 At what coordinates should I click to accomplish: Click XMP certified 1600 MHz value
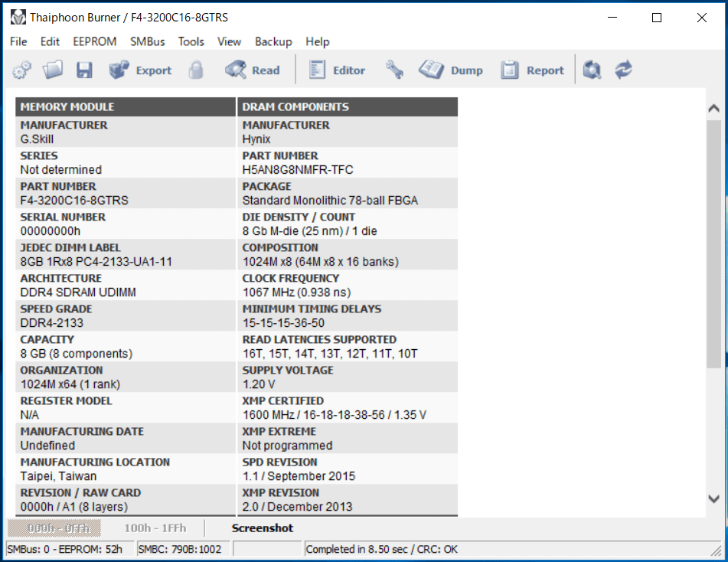pos(335,415)
